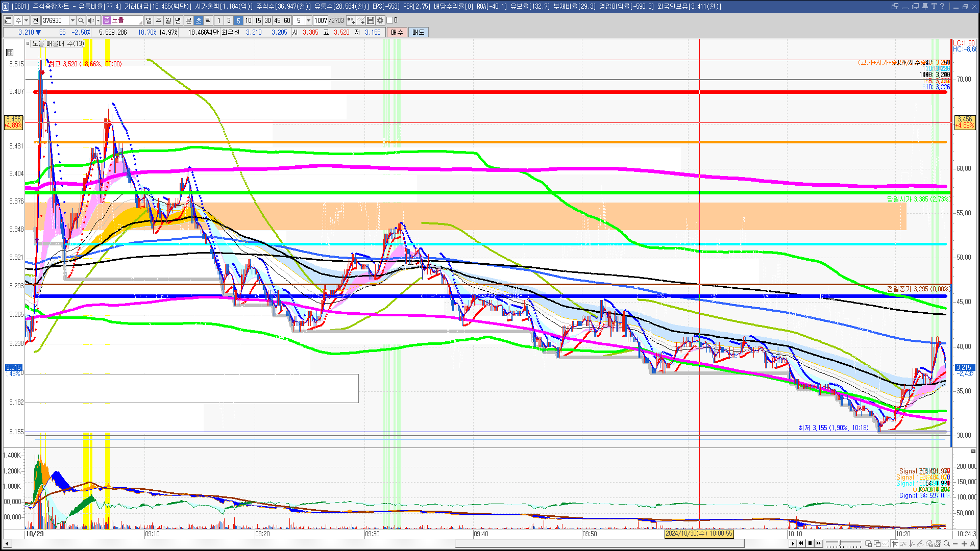Select the 15 interval tab
980x551 pixels.
pos(258,20)
